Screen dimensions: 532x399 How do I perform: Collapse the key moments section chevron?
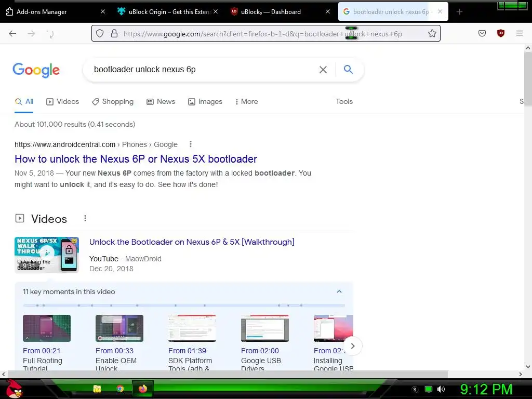click(x=339, y=291)
